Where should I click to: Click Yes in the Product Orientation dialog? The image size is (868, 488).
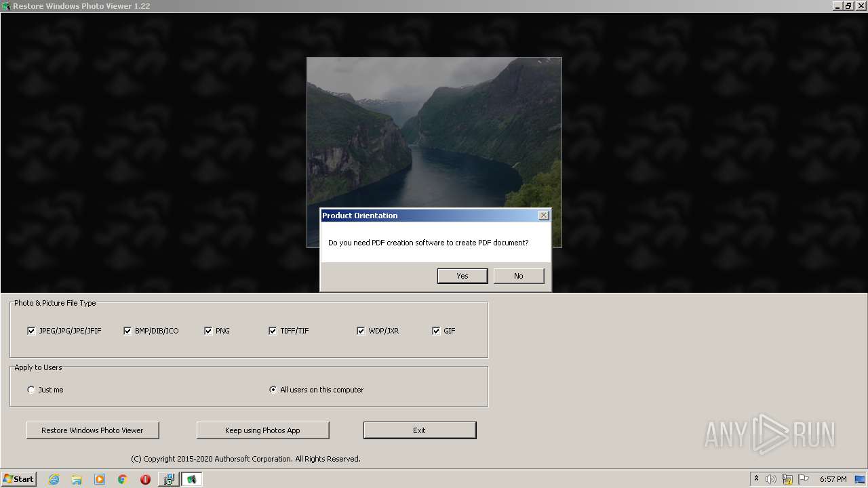pyautogui.click(x=462, y=276)
